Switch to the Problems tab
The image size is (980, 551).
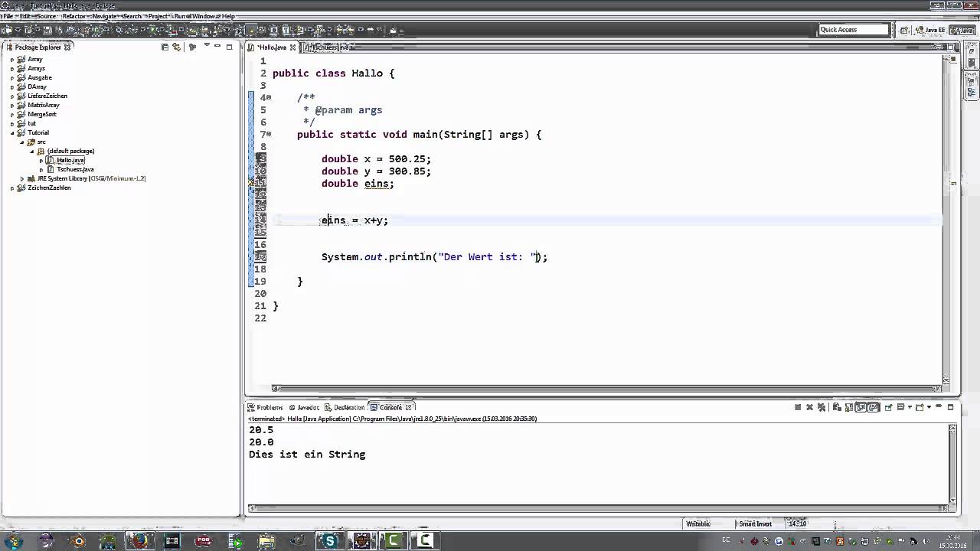[x=266, y=407]
